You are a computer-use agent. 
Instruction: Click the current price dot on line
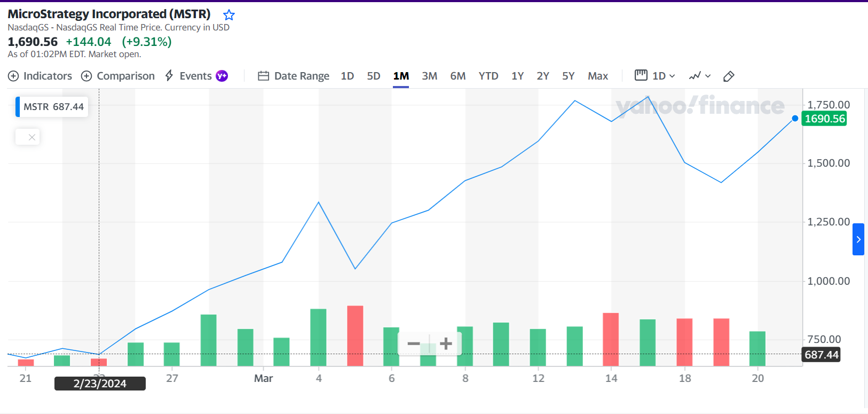tap(795, 119)
